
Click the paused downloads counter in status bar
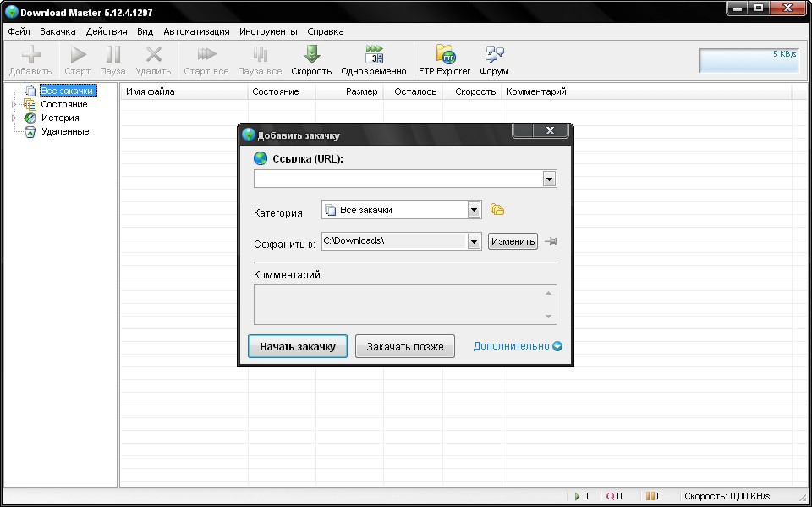pos(654,496)
